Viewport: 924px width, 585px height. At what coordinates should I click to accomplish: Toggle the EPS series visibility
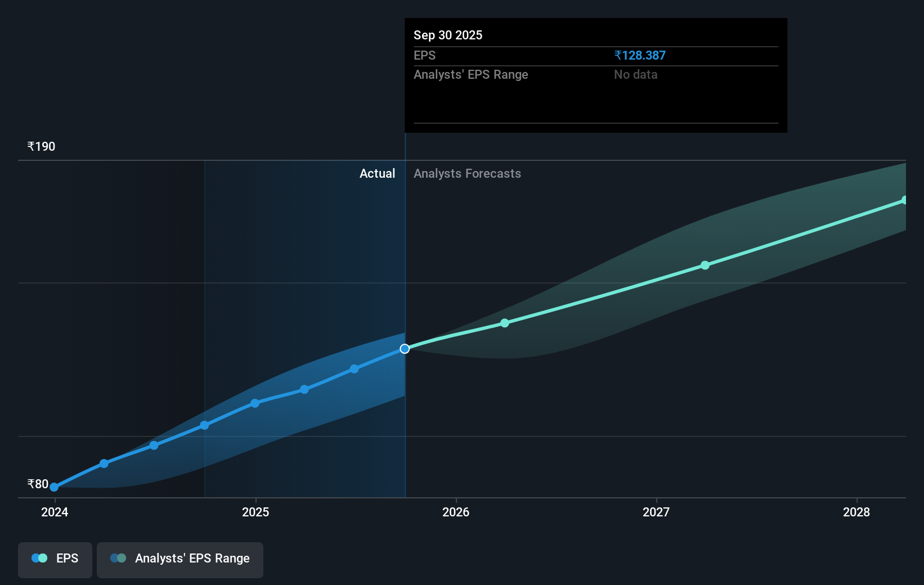[x=55, y=560]
